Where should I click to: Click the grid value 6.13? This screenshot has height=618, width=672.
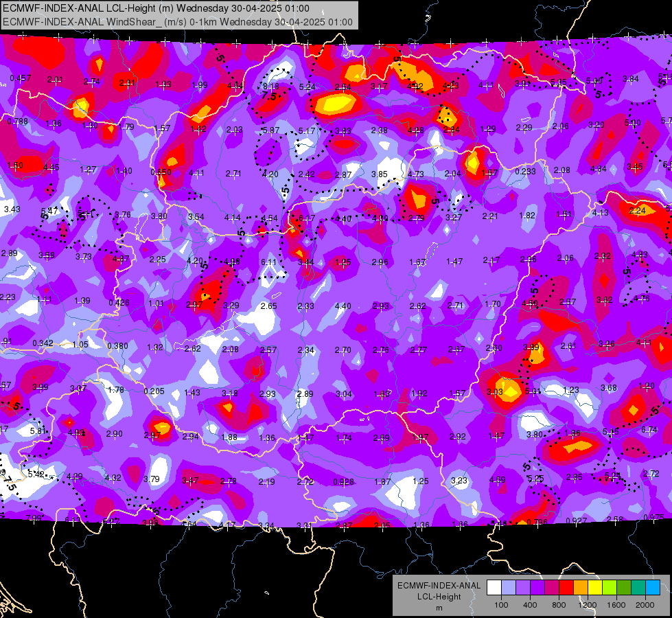coord(73,520)
